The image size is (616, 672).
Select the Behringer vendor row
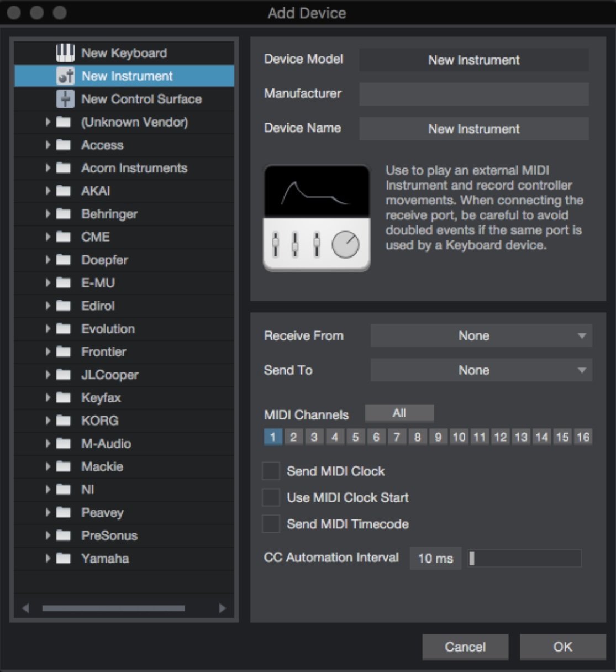(124, 214)
